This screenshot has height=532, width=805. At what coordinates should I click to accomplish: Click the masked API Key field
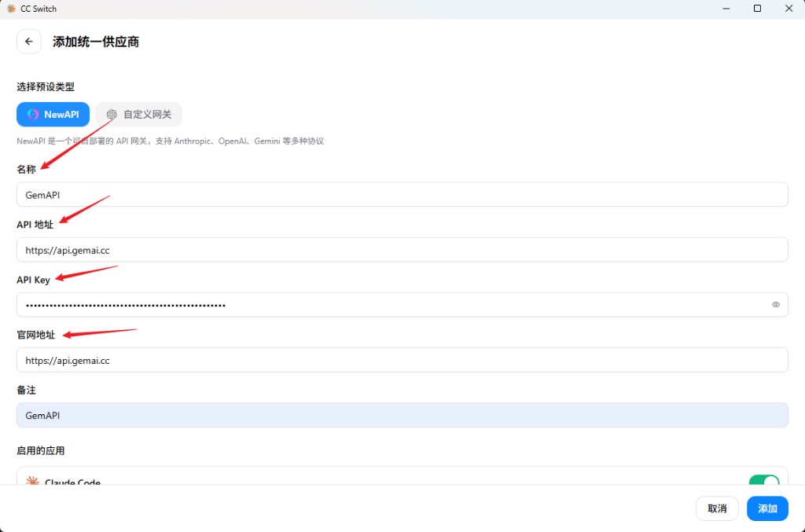pos(393,305)
